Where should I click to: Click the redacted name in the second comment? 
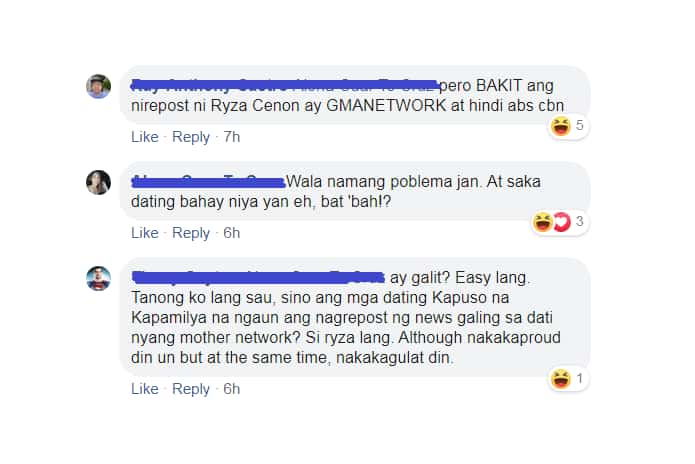[x=208, y=182]
